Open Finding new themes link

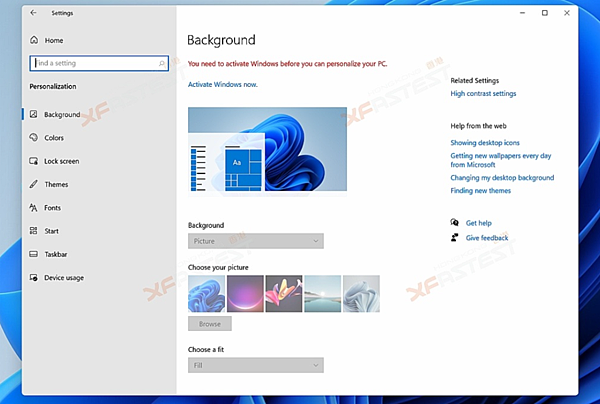point(481,191)
